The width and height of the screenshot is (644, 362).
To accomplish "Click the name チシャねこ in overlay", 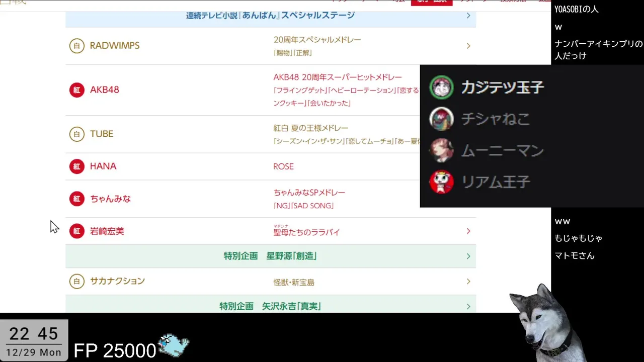I will pyautogui.click(x=496, y=119).
